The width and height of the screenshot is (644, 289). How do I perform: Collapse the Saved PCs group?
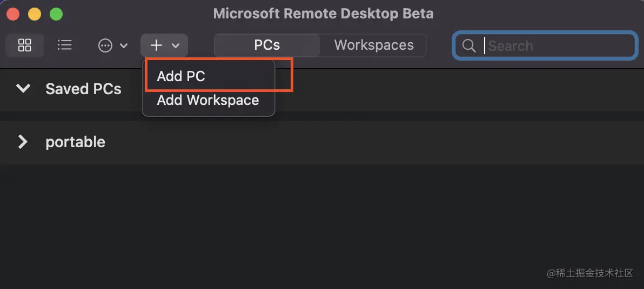pos(23,88)
